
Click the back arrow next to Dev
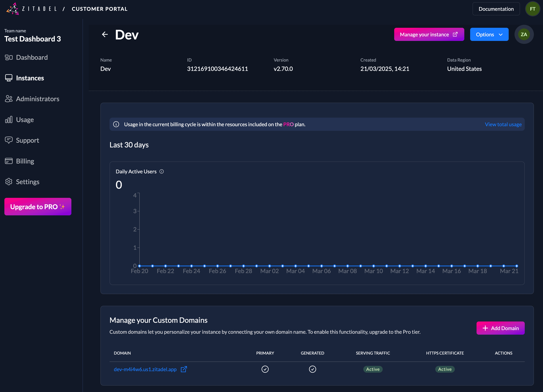point(105,35)
